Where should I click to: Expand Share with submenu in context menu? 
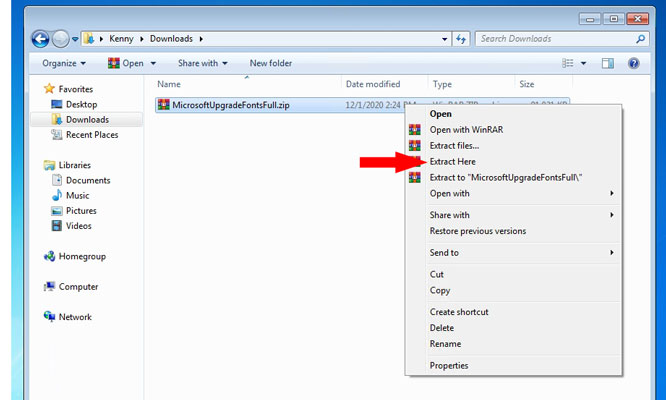[x=514, y=215]
